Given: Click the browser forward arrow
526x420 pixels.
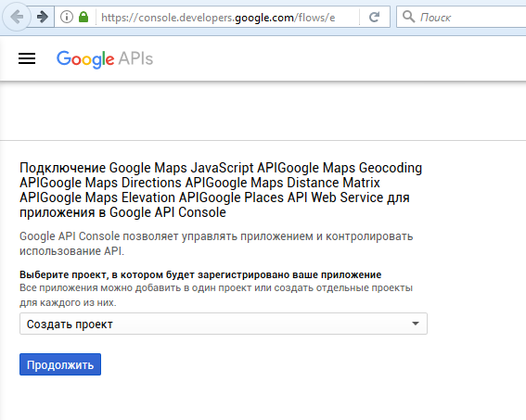Looking at the screenshot, I should tap(43, 17).
